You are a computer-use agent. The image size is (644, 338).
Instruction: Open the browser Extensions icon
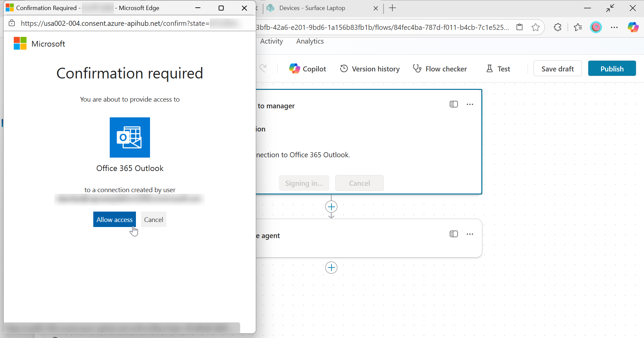pos(558,27)
